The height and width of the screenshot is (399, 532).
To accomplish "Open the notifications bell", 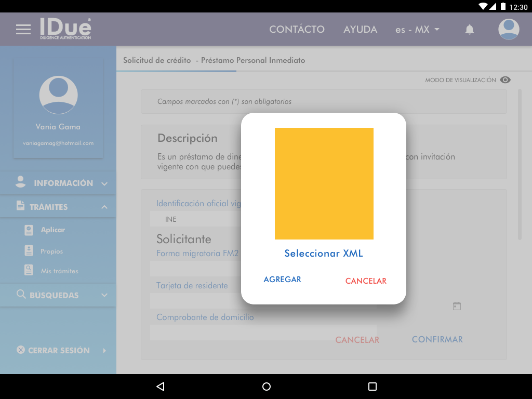I will [x=469, y=30].
